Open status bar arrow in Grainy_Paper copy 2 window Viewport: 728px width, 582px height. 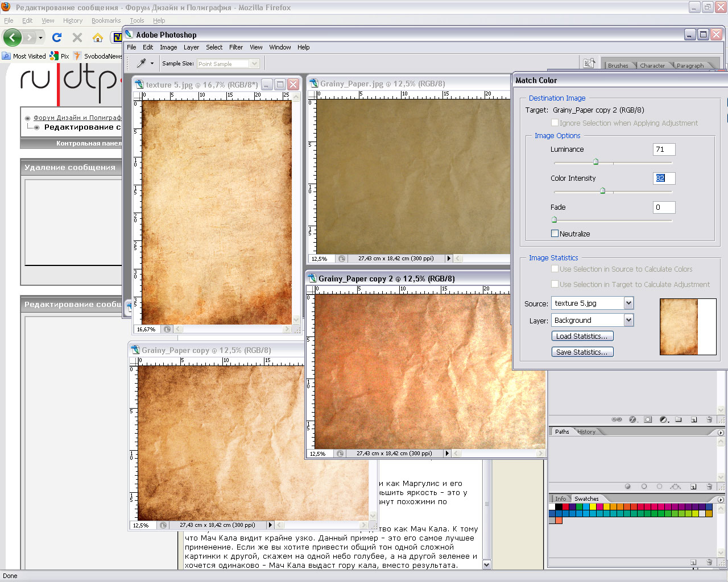pyautogui.click(x=447, y=454)
